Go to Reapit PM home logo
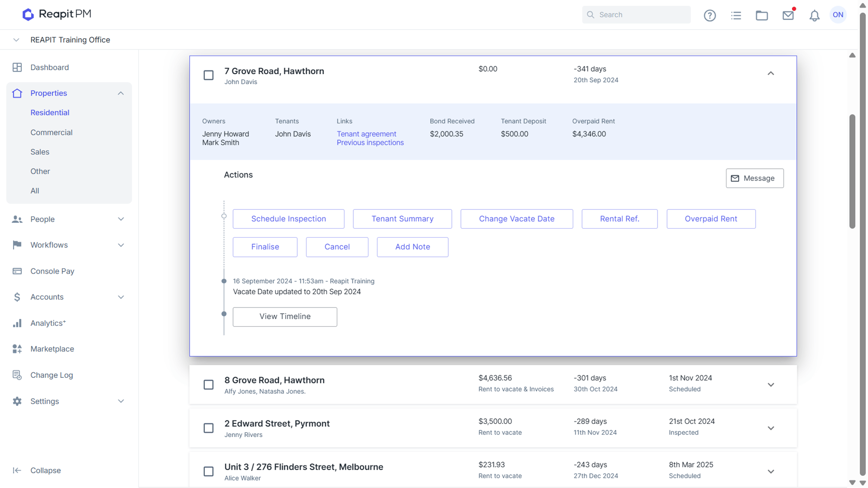The height and width of the screenshot is (488, 868). click(x=57, y=14)
